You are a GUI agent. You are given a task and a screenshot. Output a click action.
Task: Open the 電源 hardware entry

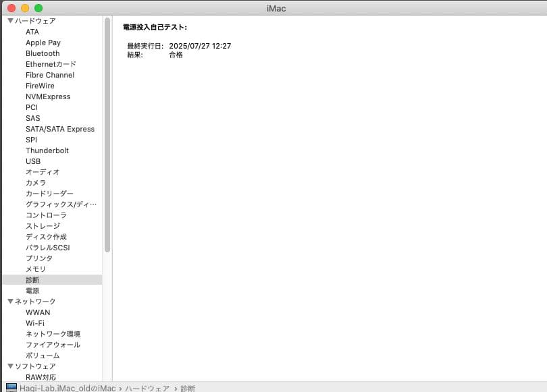click(x=34, y=291)
